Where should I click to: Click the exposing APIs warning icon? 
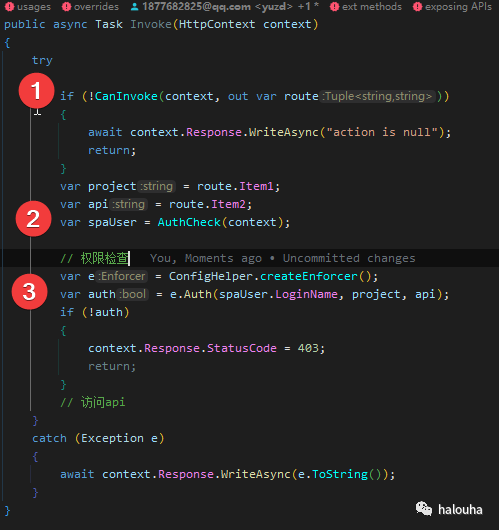pos(418,7)
